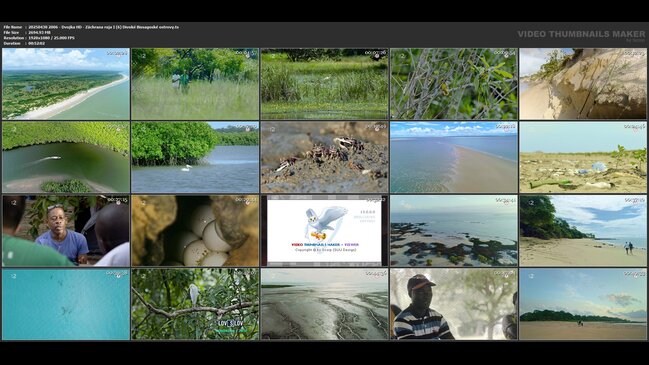Select white pelican on water thumbnail

click(195, 157)
